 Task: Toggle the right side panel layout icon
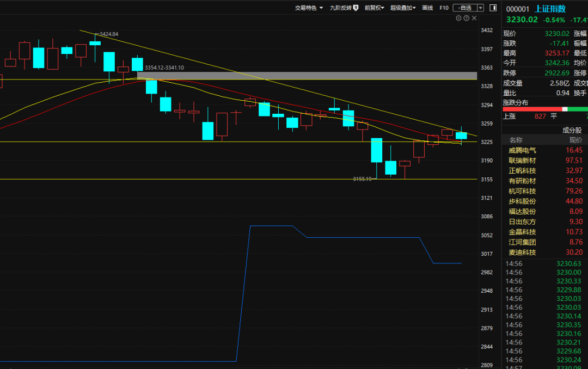[493, 8]
